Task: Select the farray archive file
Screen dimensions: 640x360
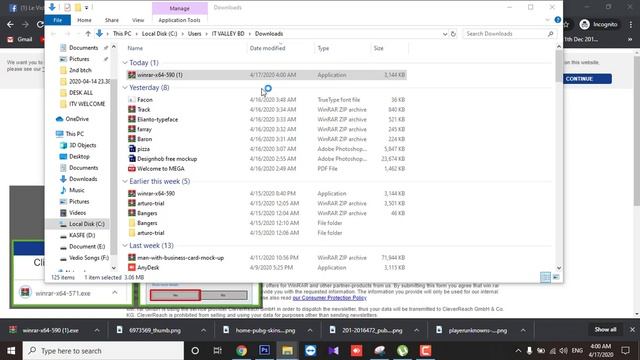Action: click(x=144, y=129)
